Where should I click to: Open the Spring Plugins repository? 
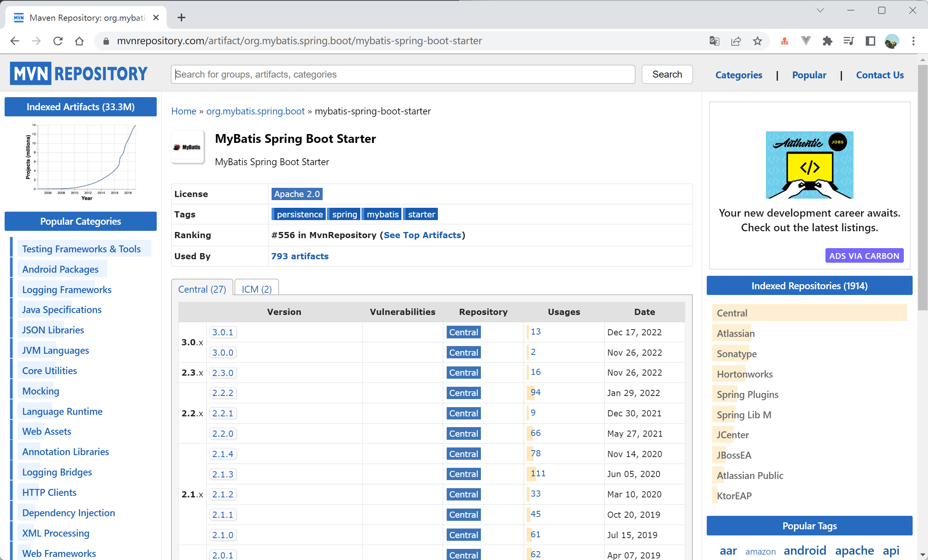(747, 394)
